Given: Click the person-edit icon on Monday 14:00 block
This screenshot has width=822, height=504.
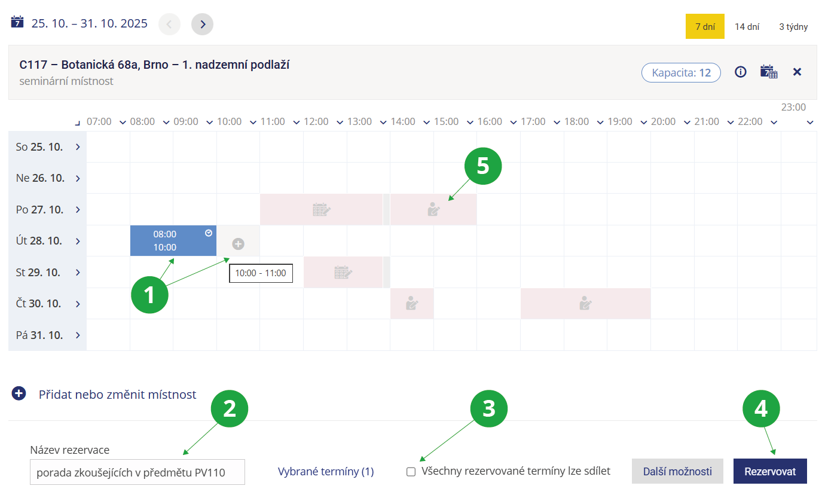Looking at the screenshot, I should pos(433,209).
